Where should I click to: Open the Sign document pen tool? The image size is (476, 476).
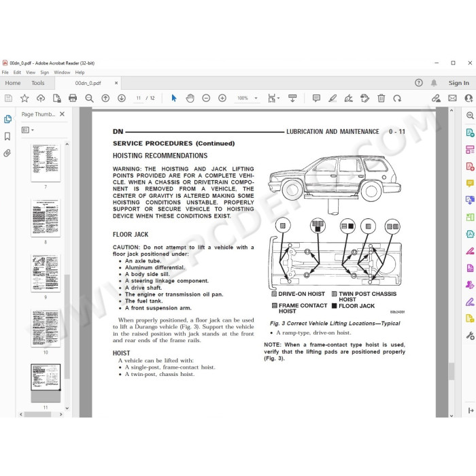[348, 98]
